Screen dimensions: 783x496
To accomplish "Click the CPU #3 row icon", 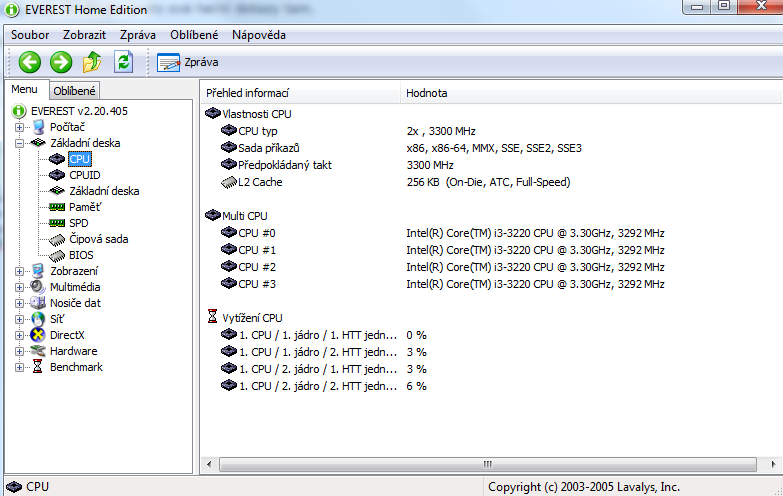I will click(229, 283).
